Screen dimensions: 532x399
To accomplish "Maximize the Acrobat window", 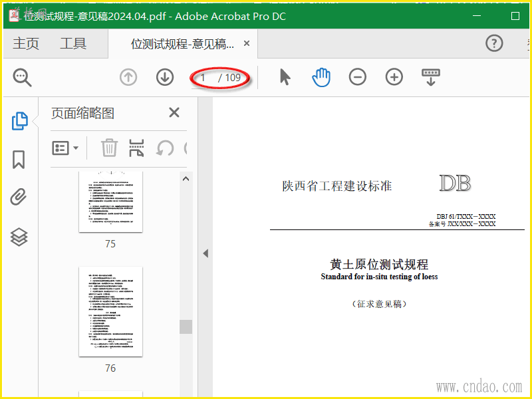I will click(x=515, y=16).
